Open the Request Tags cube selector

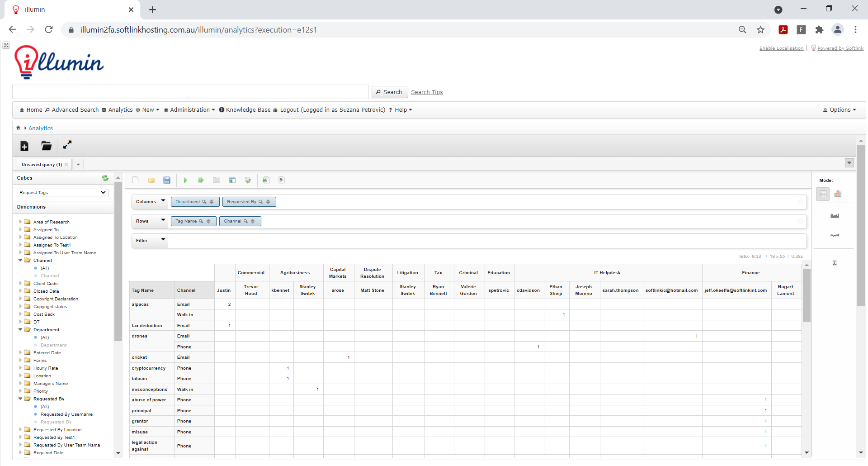point(62,192)
